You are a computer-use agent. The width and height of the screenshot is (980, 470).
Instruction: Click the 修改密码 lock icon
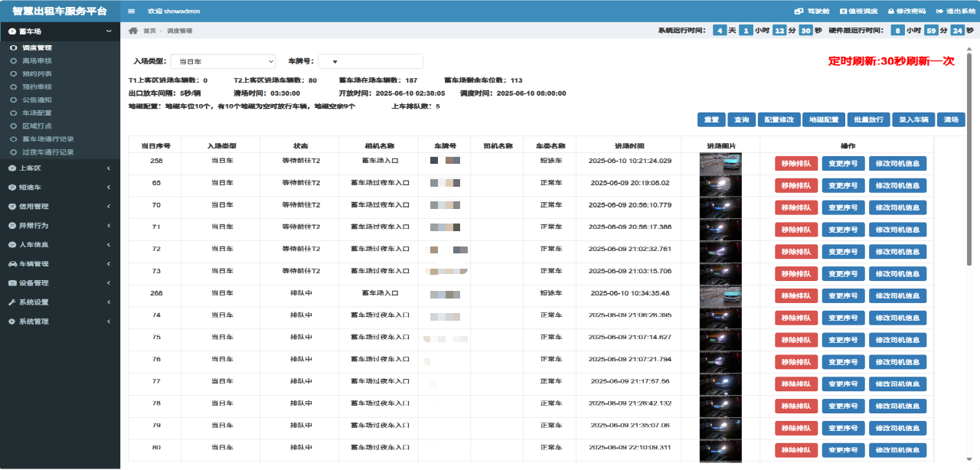click(x=891, y=11)
